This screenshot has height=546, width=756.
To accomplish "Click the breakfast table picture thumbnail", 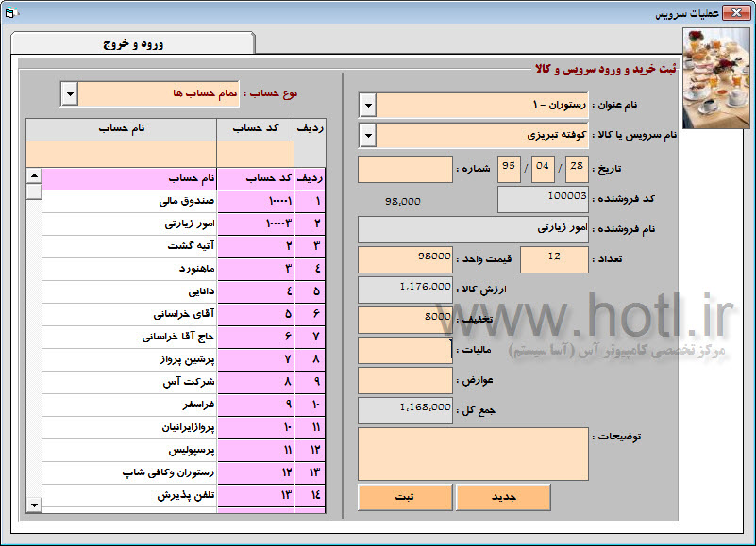I will (x=716, y=77).
